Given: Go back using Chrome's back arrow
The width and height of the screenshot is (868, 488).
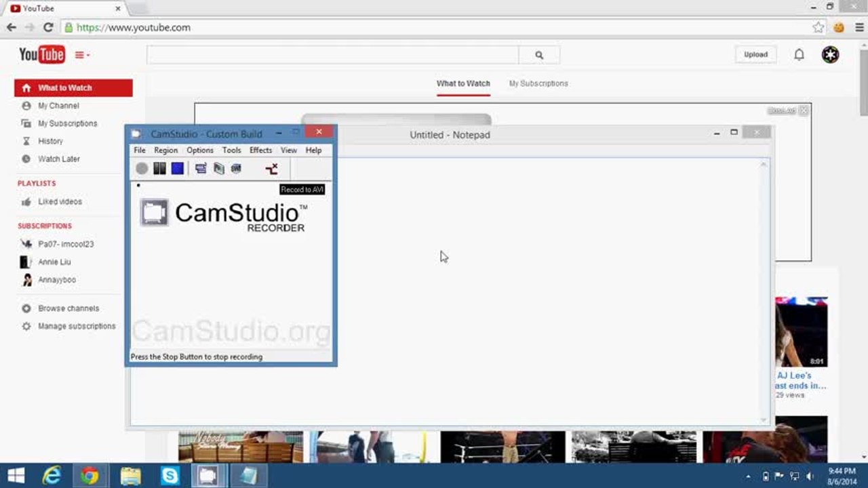Looking at the screenshot, I should [11, 28].
